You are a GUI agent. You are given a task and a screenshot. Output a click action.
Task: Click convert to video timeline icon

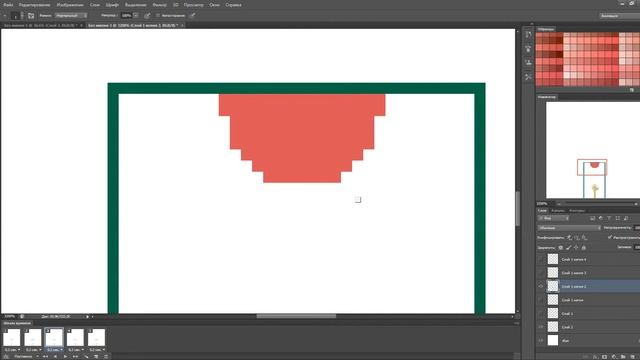6,356
